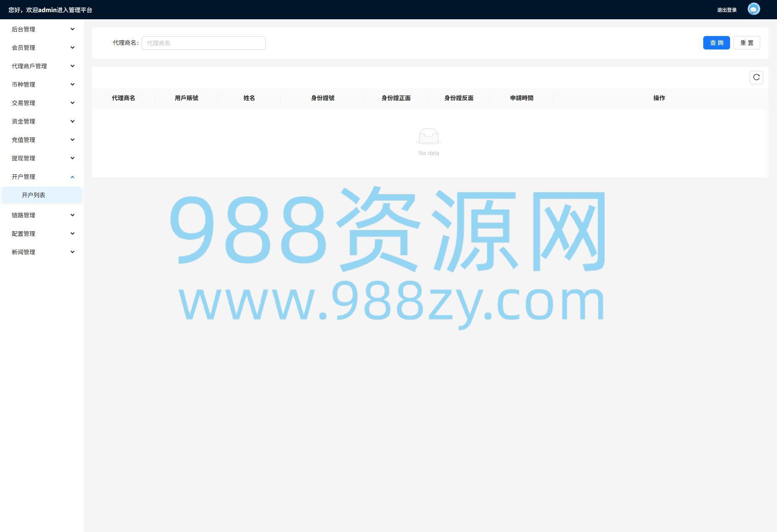
Task: Expand the 新闻管理 section
Action: (x=42, y=252)
